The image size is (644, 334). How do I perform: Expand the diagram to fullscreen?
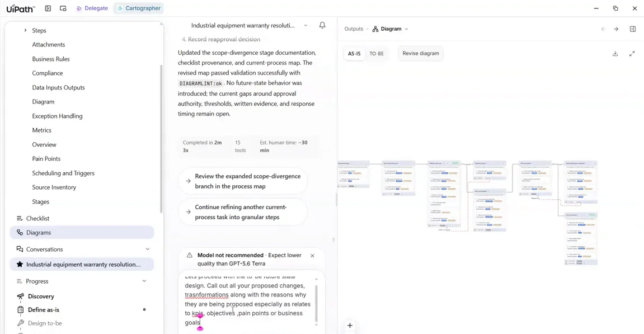tap(632, 54)
